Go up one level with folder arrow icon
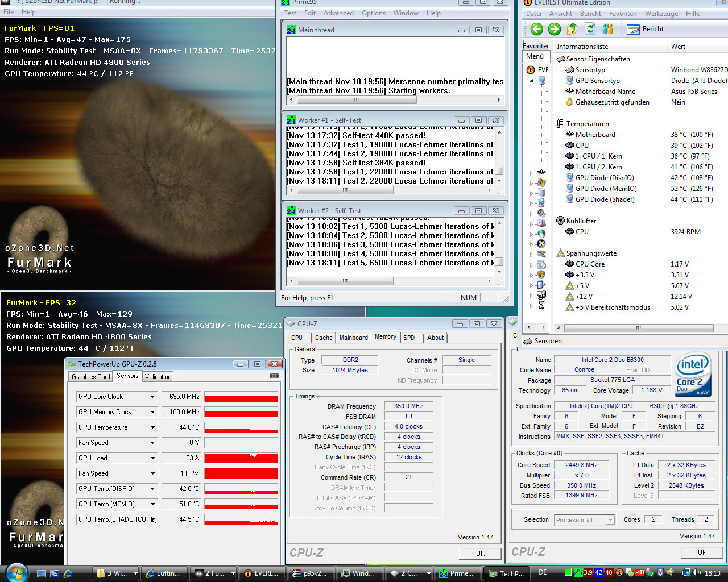The image size is (728, 582). pyautogui.click(x=572, y=29)
